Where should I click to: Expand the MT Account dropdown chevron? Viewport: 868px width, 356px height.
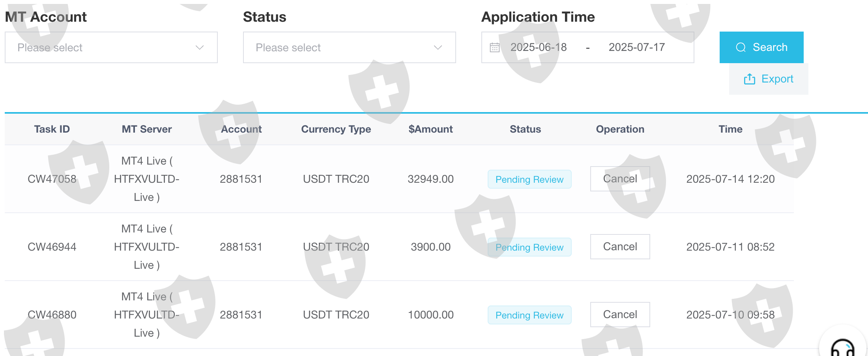(200, 48)
